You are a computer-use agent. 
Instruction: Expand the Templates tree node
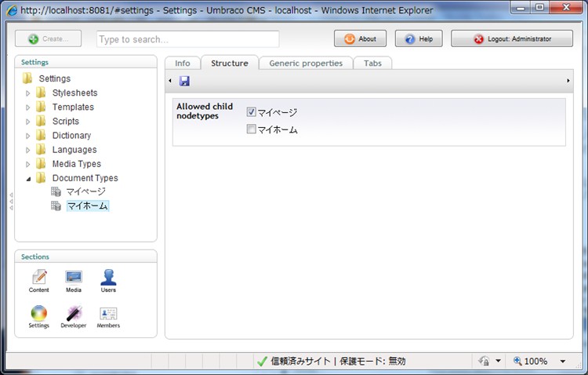coord(27,107)
